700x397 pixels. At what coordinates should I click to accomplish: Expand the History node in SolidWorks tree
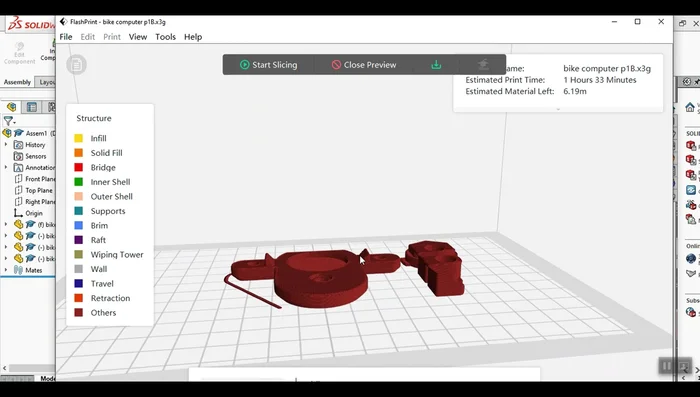tap(6, 145)
